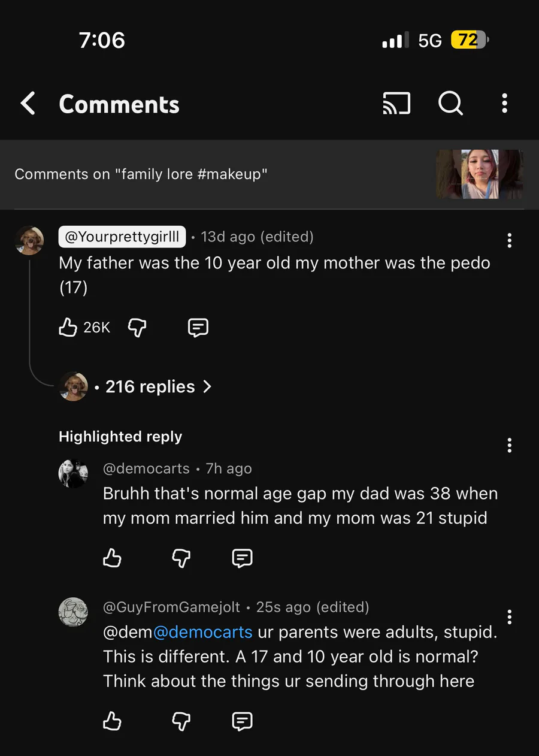Viewport: 539px width, 756px height.
Task: Open options menu for @democarts reply
Action: (x=509, y=445)
